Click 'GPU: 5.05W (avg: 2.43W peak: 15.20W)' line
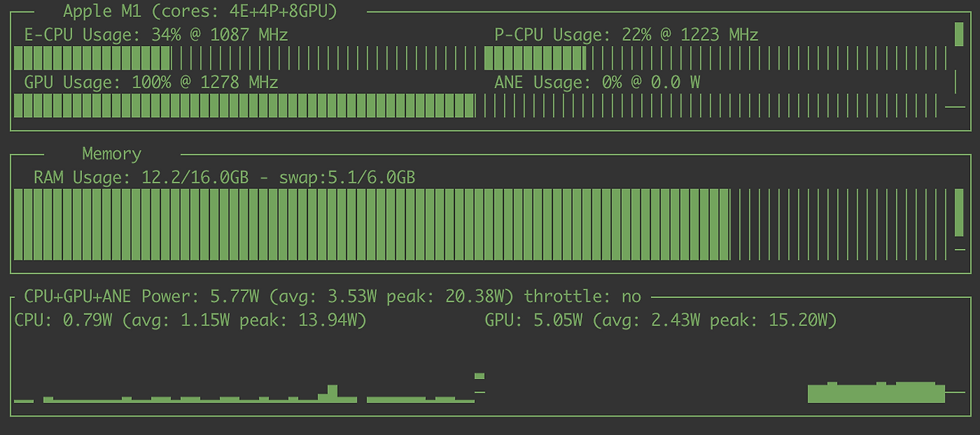This screenshot has width=980, height=435. (661, 320)
